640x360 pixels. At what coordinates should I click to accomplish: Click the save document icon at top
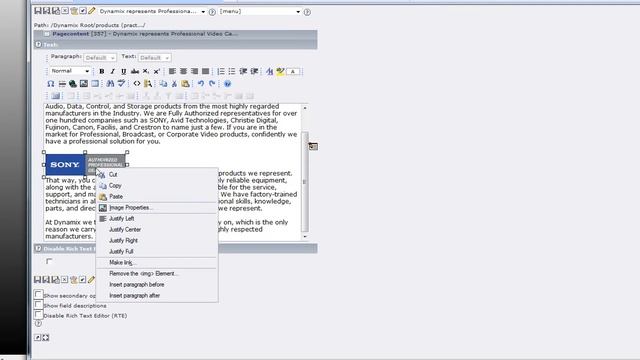[38, 11]
